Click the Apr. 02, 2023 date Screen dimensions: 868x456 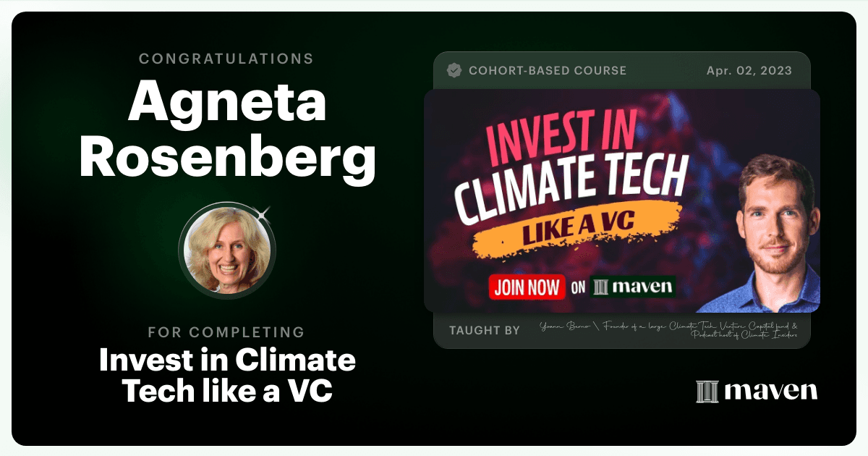749,70
